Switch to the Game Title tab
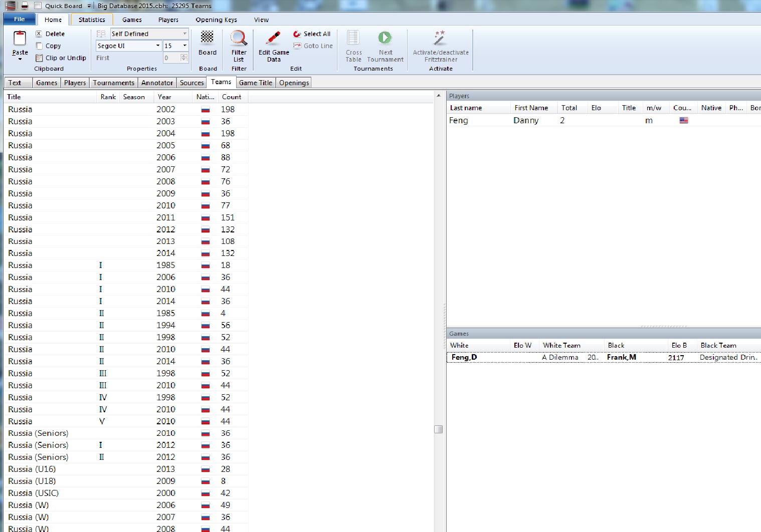761x532 pixels. [256, 83]
